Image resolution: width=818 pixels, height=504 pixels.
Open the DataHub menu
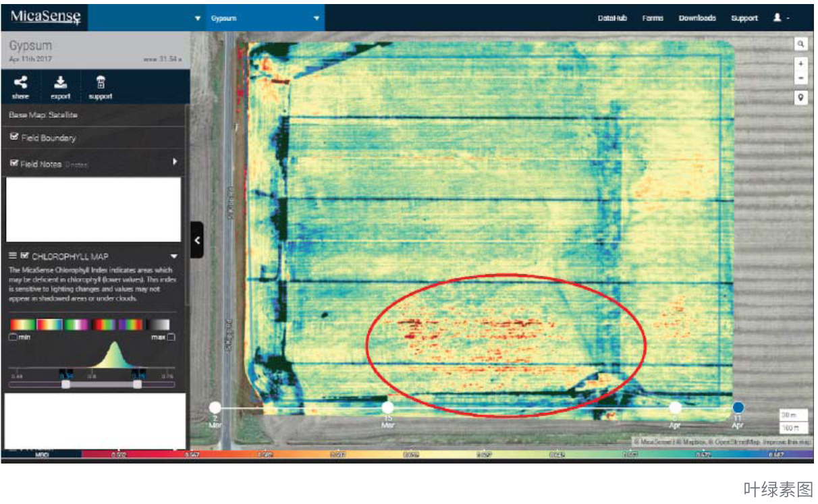point(612,18)
